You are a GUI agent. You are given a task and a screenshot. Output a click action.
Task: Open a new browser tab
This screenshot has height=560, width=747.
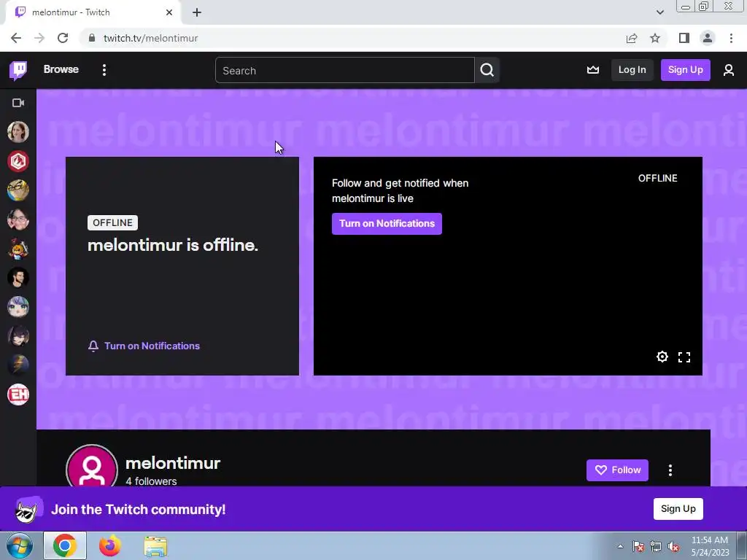[x=197, y=12]
